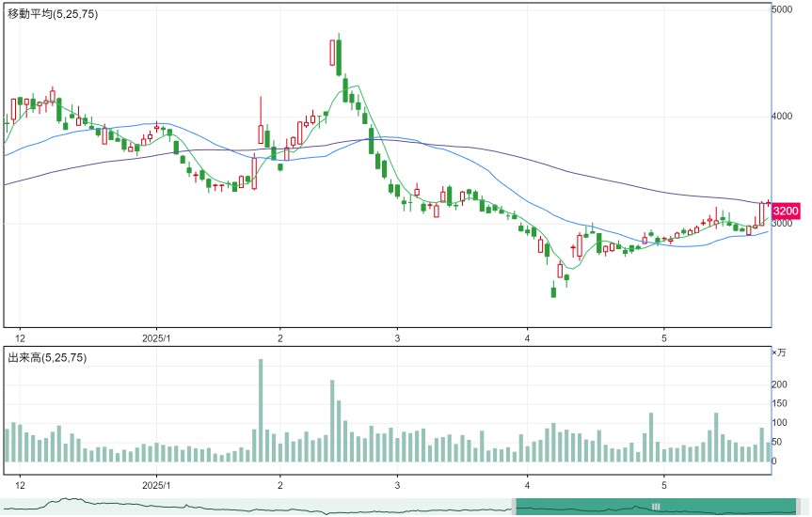This screenshot has width=812, height=517.
Task: Click the tall red candlestick near the peak
Action: click(x=332, y=53)
